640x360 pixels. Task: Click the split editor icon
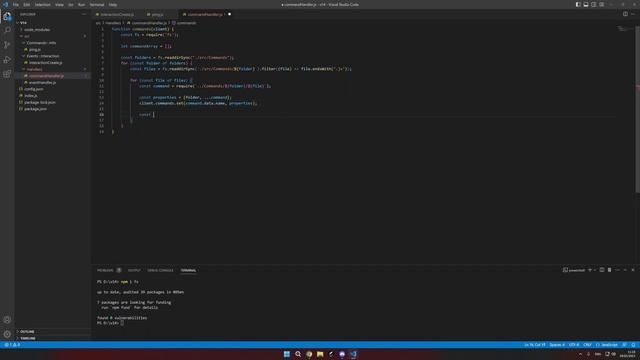coord(625,14)
